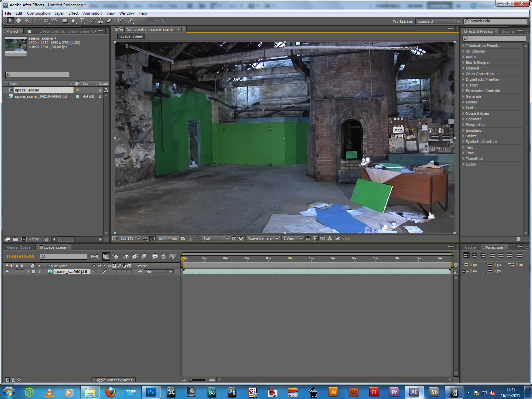Switch to the Render Queue tab

tap(18, 247)
